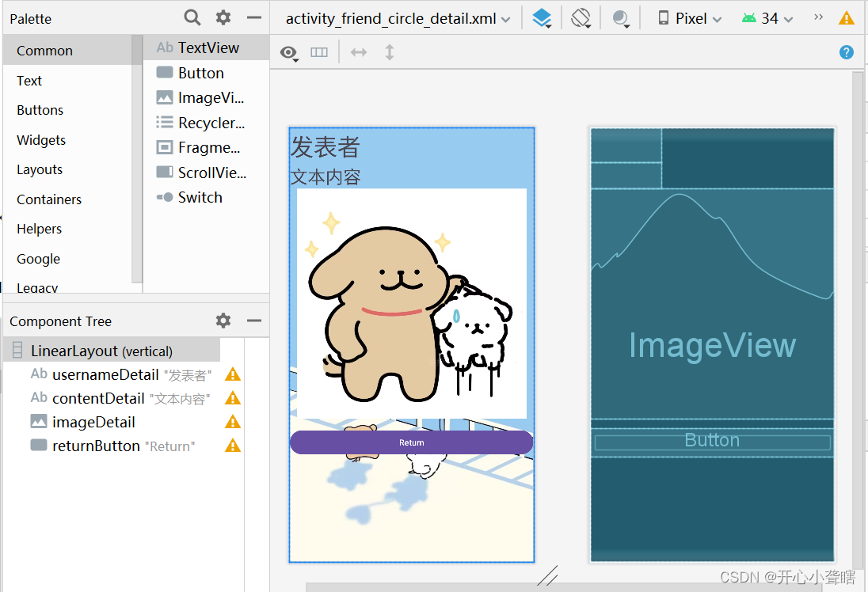This screenshot has height=592, width=868.
Task: Select the Common palette category
Action: click(x=67, y=51)
